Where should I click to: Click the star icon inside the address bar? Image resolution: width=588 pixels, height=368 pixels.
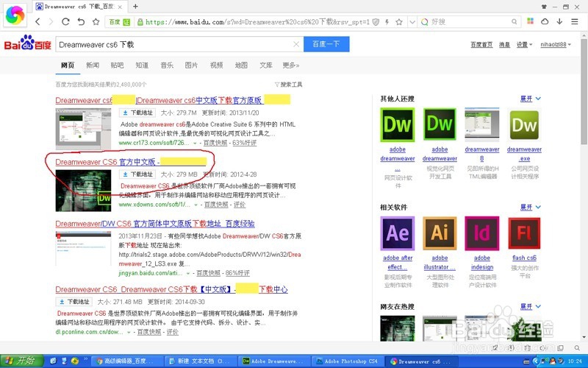(x=399, y=22)
